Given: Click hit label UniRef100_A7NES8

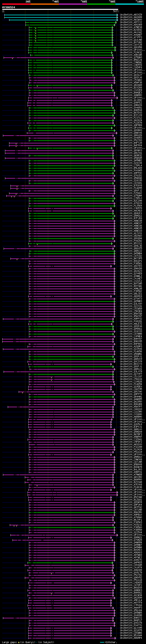Looking at the screenshot, I should tap(131, 27).
